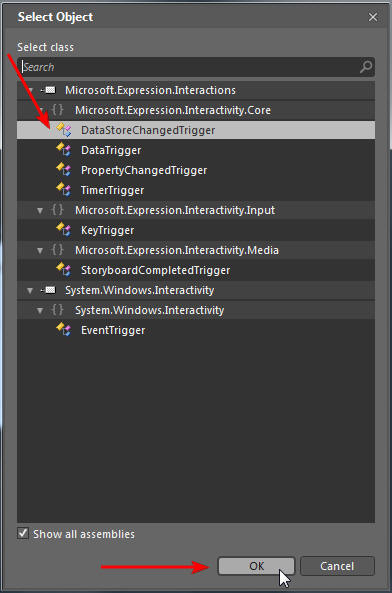Image resolution: width=392 pixels, height=593 pixels.
Task: Click the System.Windows.Interactivity namespace braces icon
Action: (x=57, y=310)
